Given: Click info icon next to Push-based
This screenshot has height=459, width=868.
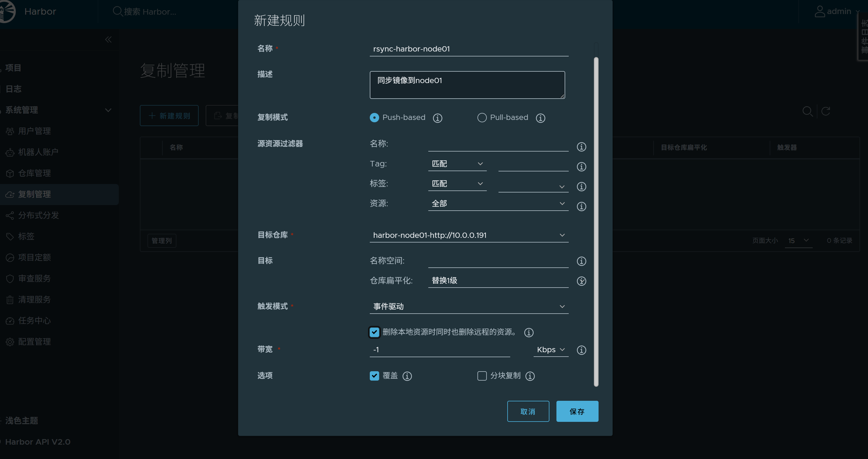Looking at the screenshot, I should coord(437,118).
